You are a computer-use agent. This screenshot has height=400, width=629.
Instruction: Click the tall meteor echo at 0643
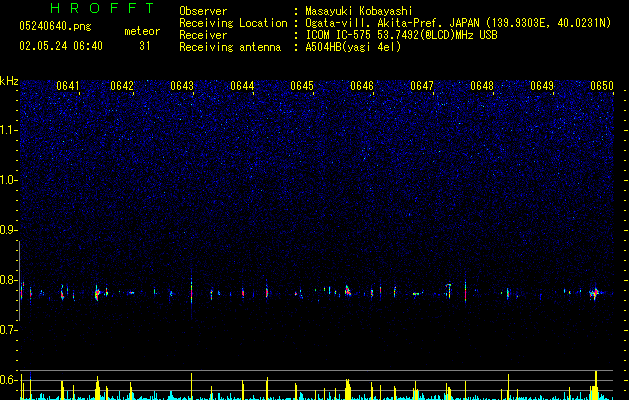pyautogui.click(x=191, y=293)
